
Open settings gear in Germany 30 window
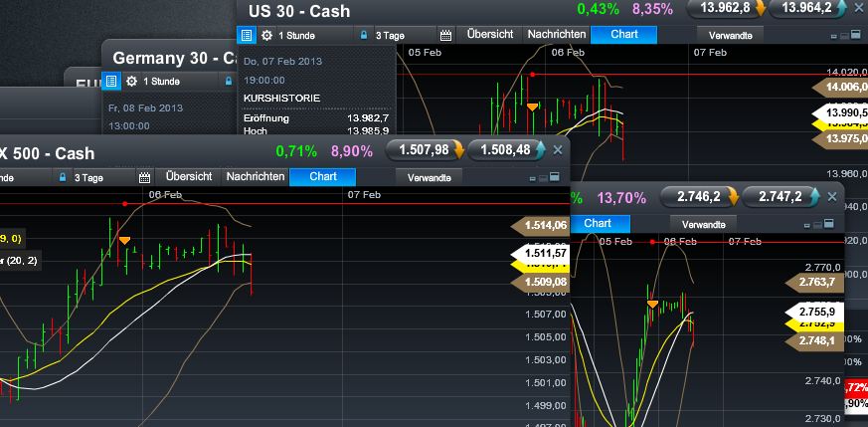coord(131,82)
